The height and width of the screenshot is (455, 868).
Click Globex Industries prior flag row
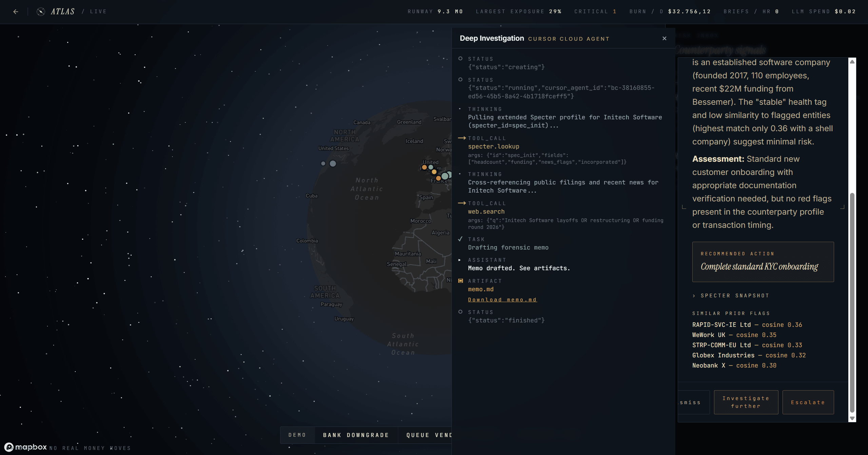(749, 355)
